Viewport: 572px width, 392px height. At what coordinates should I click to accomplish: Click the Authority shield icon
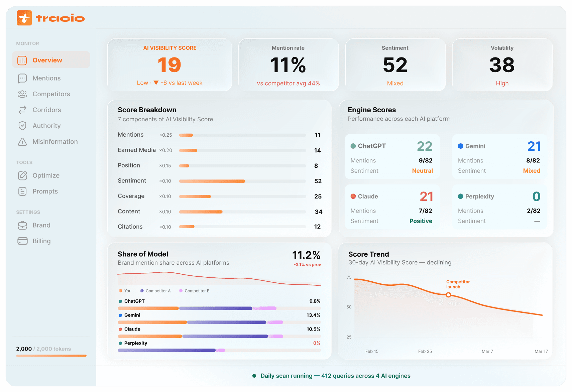point(22,126)
